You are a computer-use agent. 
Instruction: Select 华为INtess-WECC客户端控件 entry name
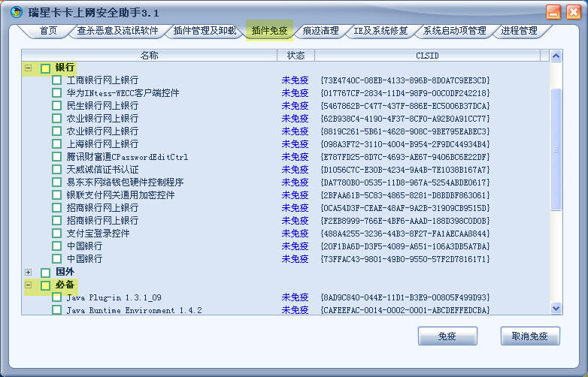(x=123, y=93)
